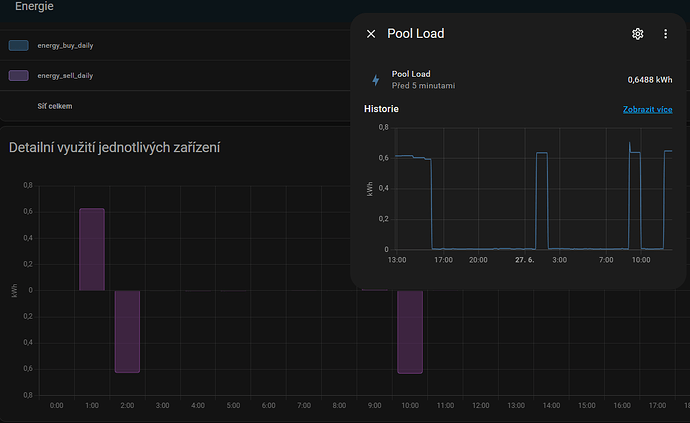Click the Zobrazit více link

coord(648,109)
